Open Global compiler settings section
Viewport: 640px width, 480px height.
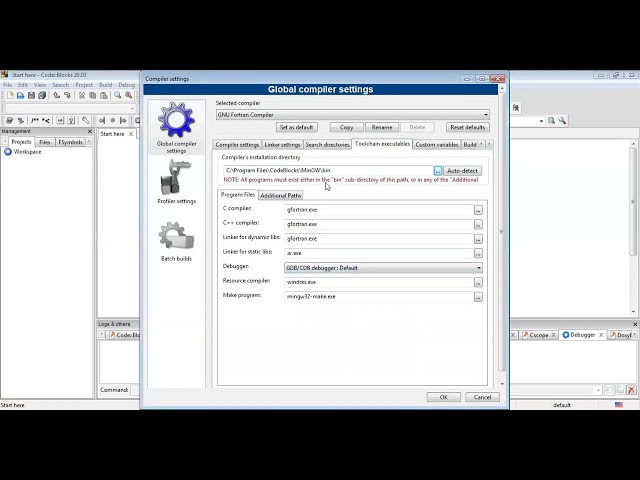[x=176, y=128]
